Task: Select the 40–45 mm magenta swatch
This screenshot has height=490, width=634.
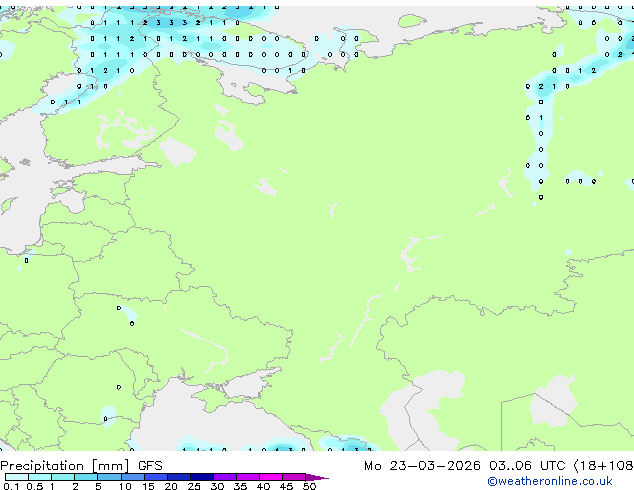Action: click(x=271, y=477)
